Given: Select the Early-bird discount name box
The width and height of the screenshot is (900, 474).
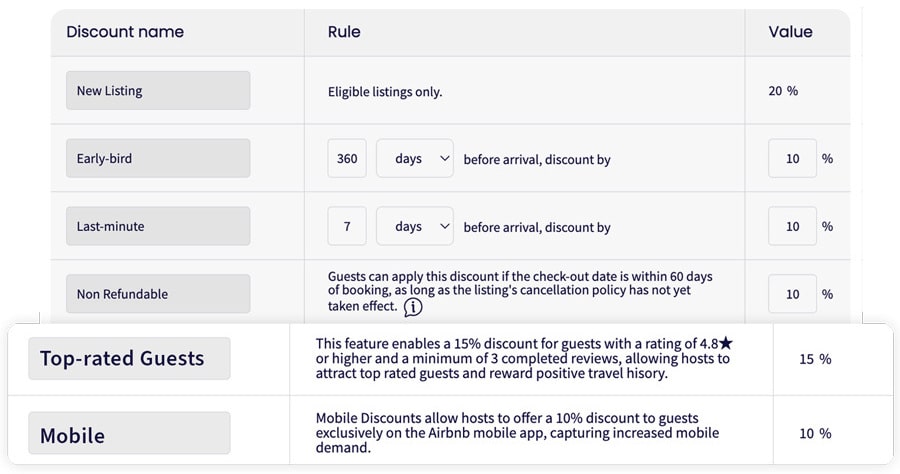Looking at the screenshot, I should click(x=158, y=158).
